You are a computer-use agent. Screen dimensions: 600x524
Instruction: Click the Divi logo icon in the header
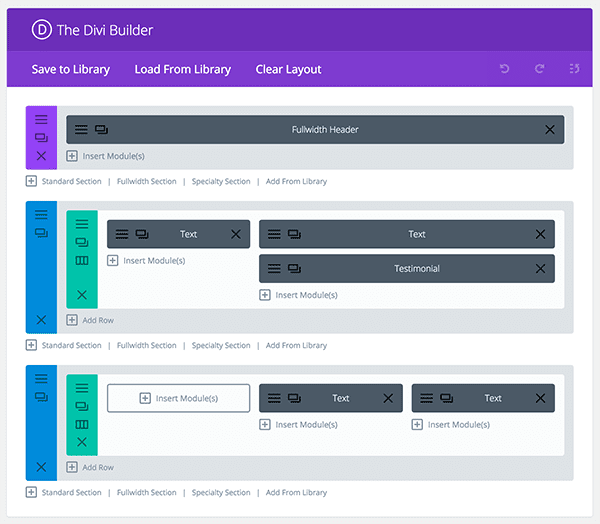[41, 30]
